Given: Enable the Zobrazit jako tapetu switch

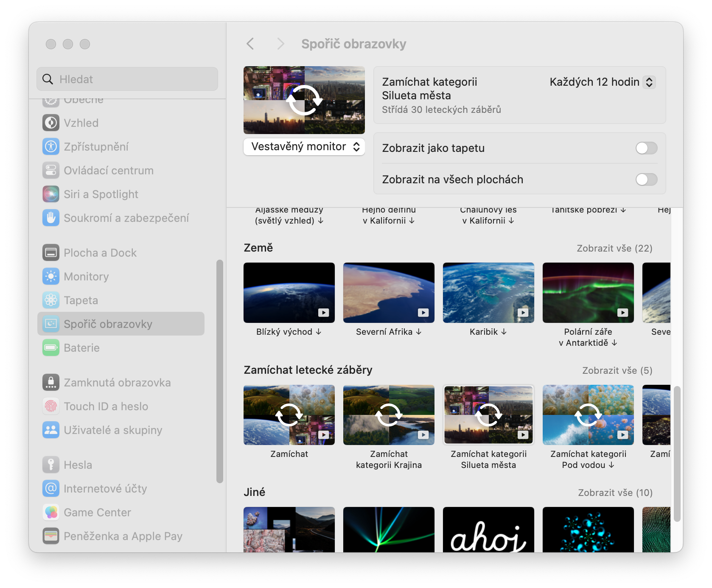Looking at the screenshot, I should pyautogui.click(x=646, y=148).
